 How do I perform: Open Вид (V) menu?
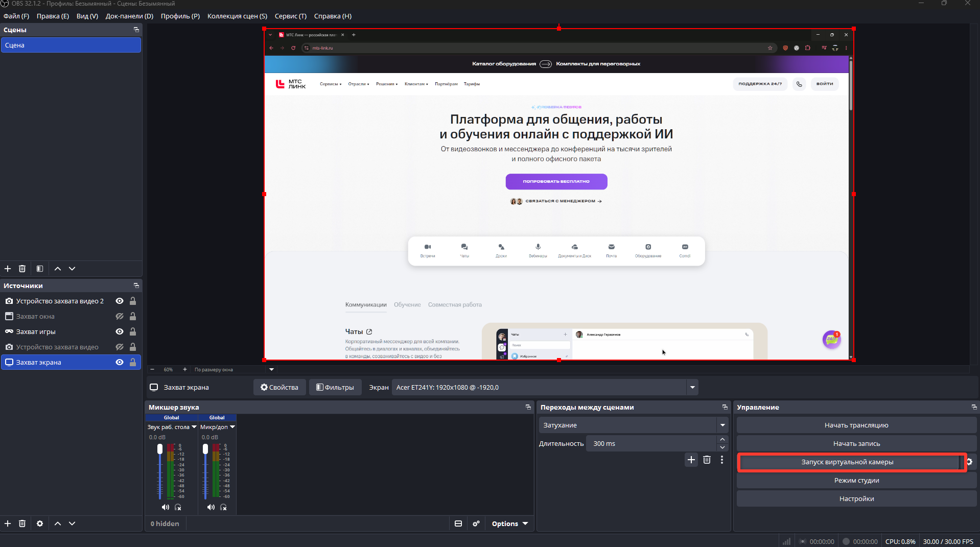pos(87,16)
